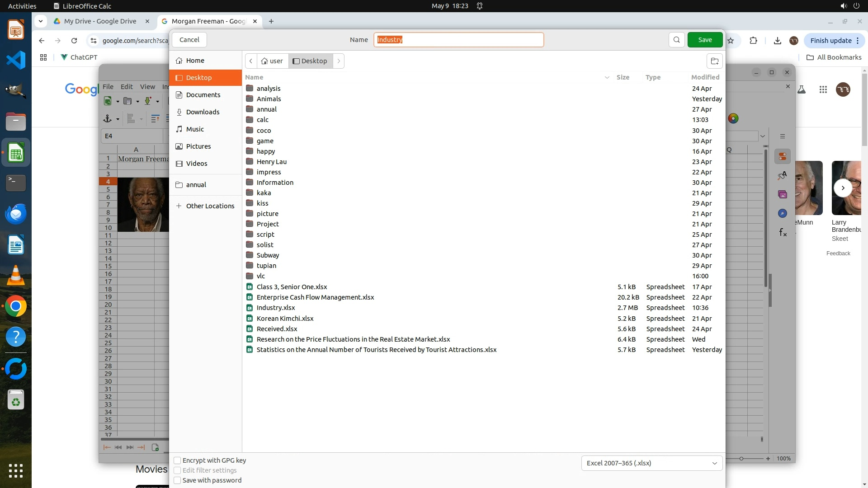Create new folder with the folder icon

click(714, 61)
